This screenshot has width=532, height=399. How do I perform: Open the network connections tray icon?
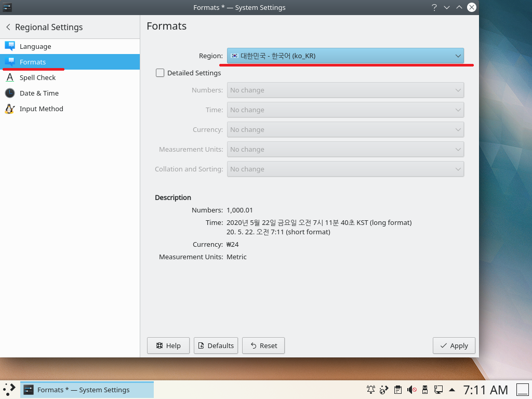coord(438,390)
